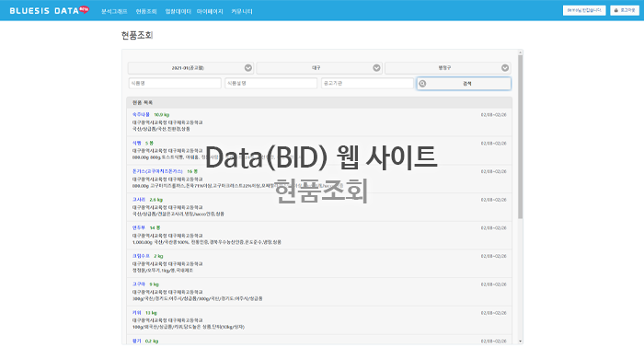Expand the 2021-01(공고월) month dropdown
The width and height of the screenshot is (644, 348).
(x=191, y=68)
